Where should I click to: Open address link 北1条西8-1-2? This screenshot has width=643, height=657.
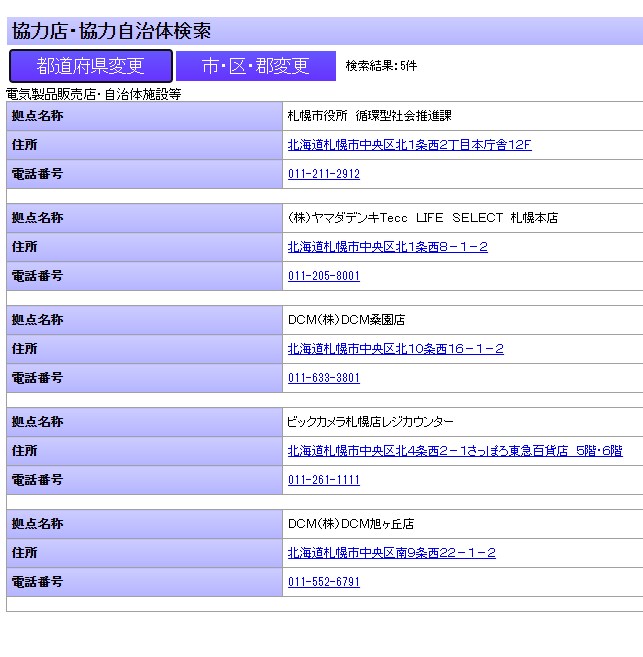(387, 247)
